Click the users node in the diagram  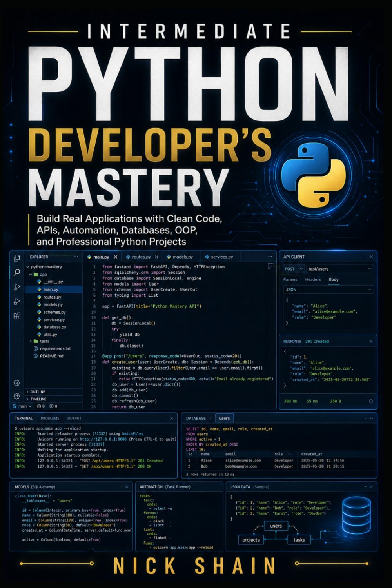(276, 526)
